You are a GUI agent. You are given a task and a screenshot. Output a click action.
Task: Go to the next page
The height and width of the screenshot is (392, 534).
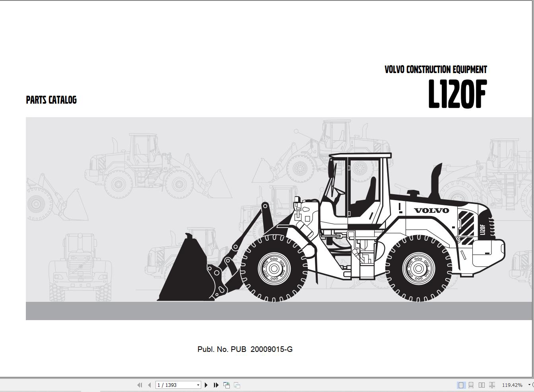(x=206, y=385)
